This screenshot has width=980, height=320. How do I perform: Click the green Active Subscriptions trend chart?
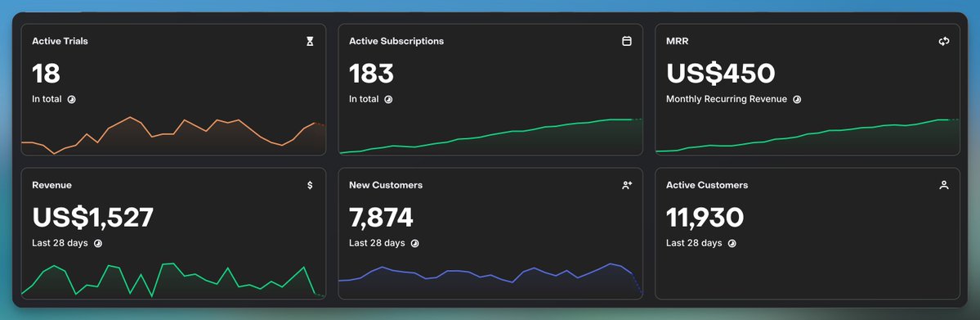490,137
